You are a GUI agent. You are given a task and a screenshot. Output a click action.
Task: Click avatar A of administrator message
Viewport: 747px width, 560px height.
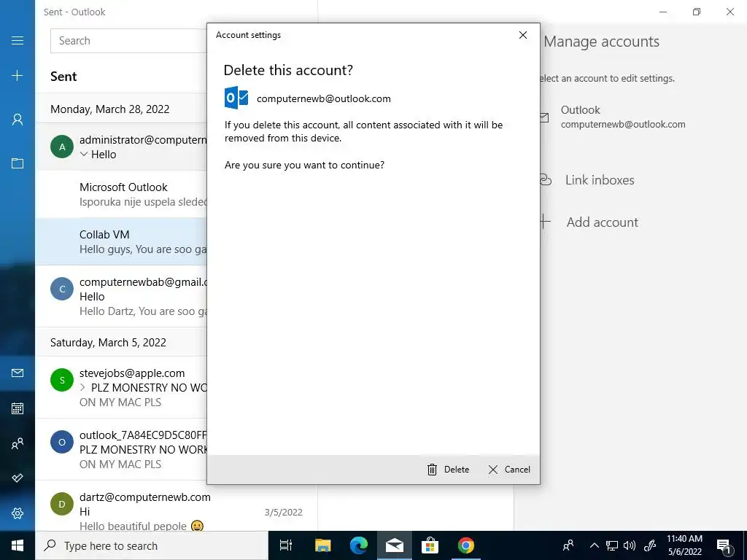(62, 147)
